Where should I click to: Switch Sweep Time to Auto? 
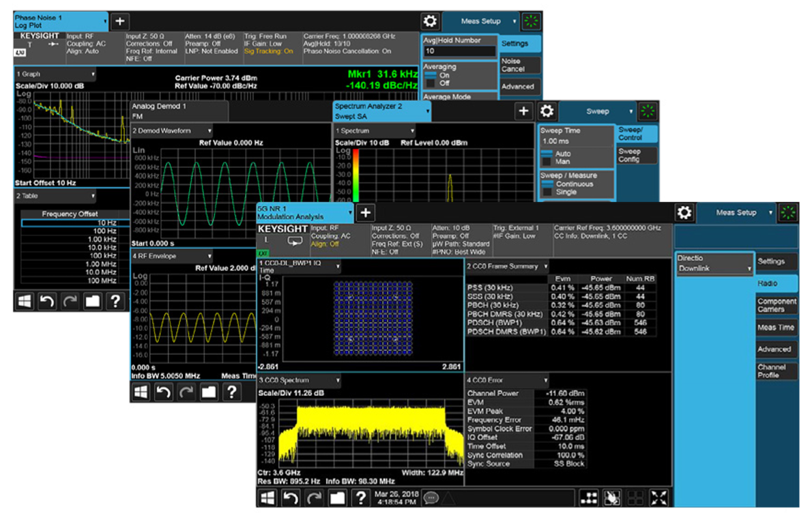point(556,154)
